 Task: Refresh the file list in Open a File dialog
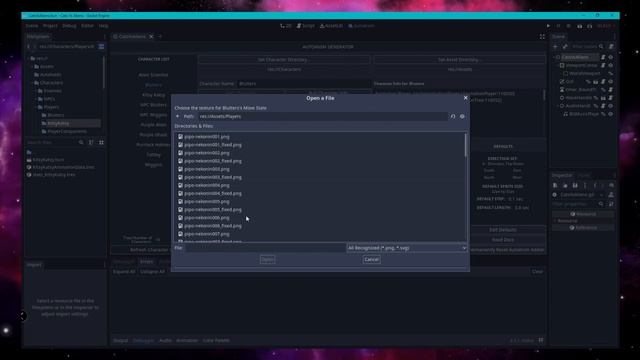[453, 116]
